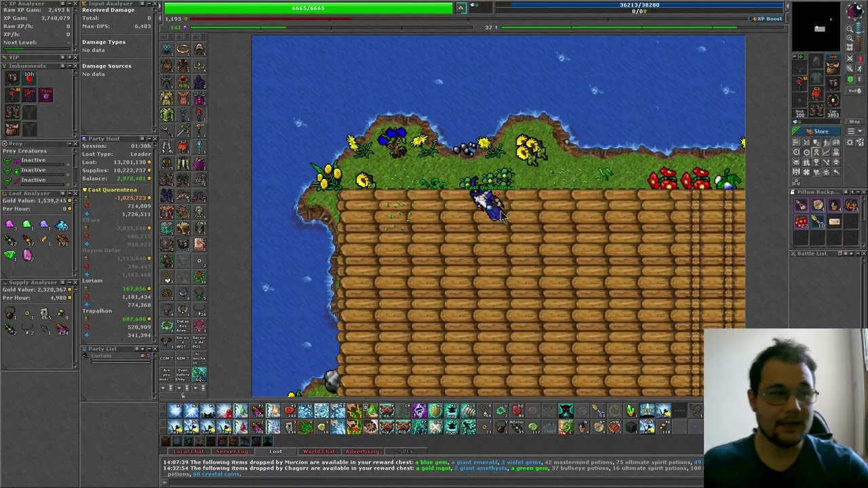Select the gold ring in the item grid
The width and height of the screenshot is (868, 488).
183,49
